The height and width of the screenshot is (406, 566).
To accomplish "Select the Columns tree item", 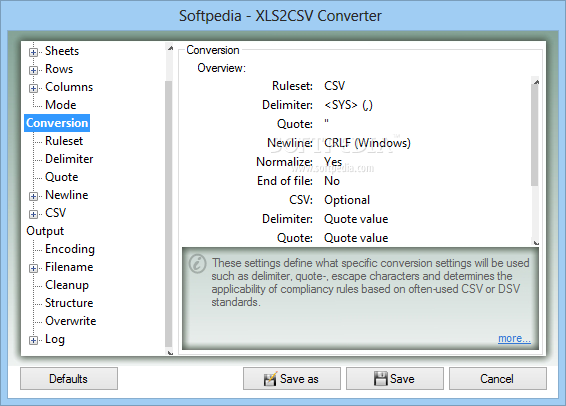I will pyautogui.click(x=69, y=87).
